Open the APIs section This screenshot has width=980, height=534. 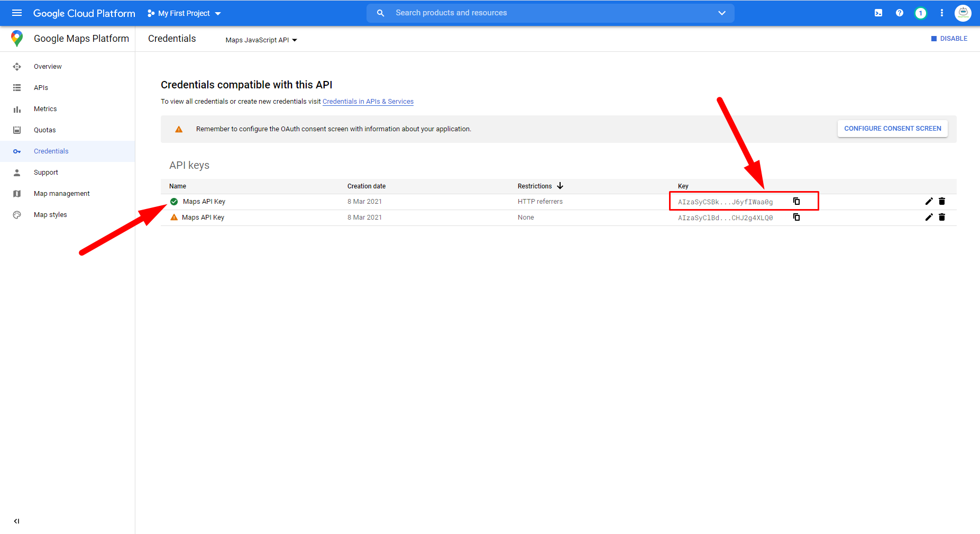[x=41, y=88]
